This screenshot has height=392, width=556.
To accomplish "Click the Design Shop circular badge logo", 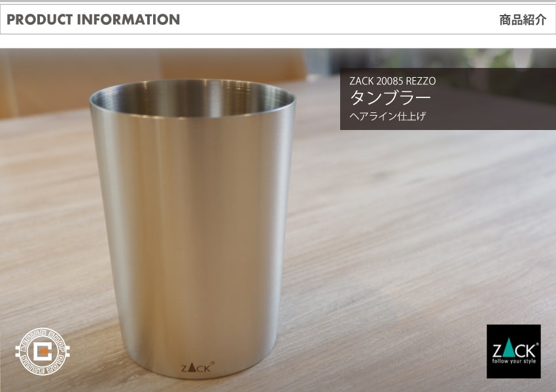I will [43, 351].
